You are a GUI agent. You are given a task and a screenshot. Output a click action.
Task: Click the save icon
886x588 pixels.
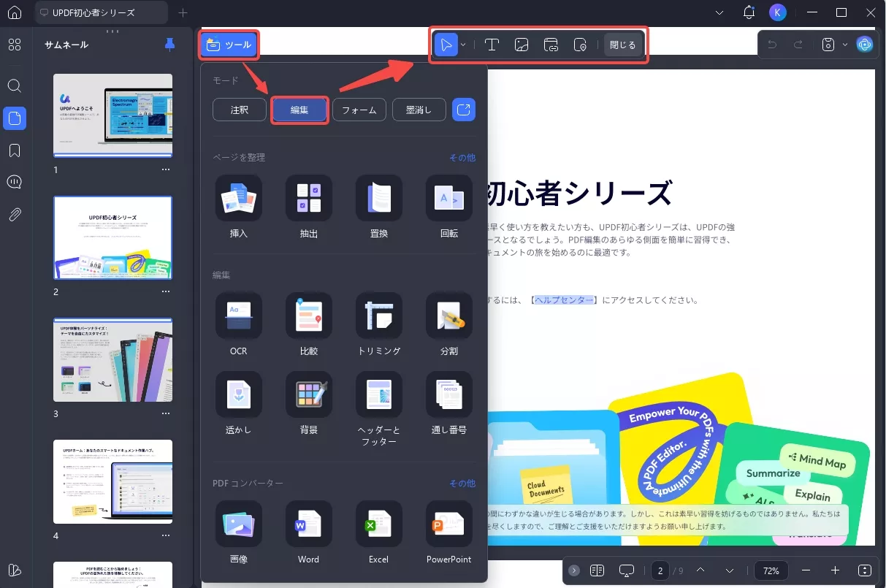pos(828,45)
